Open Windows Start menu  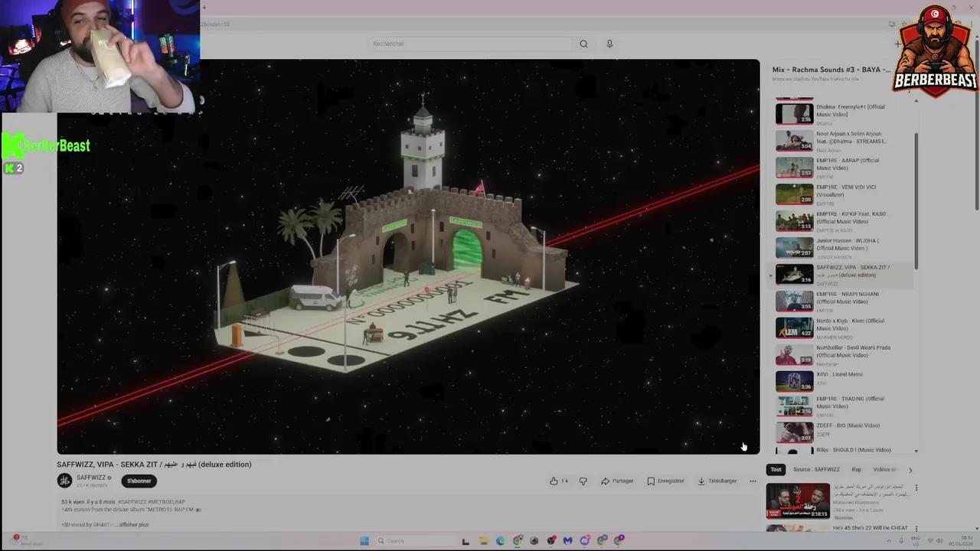point(364,541)
